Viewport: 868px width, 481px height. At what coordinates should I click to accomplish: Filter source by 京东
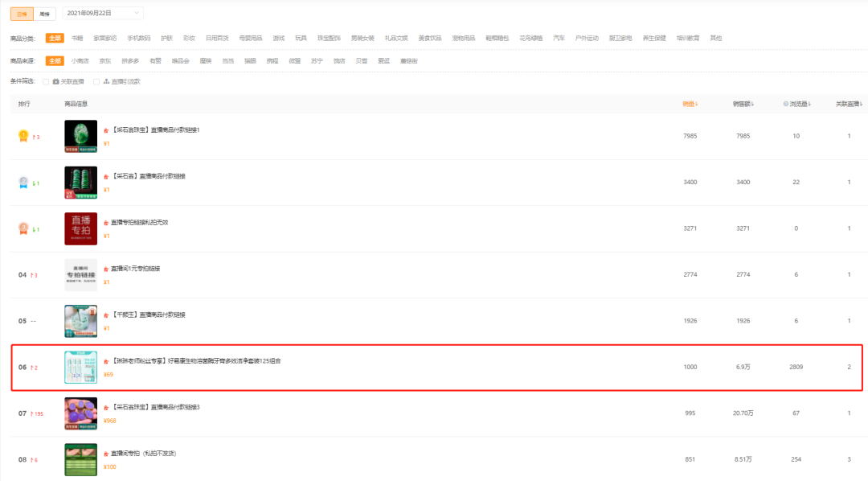click(x=105, y=61)
